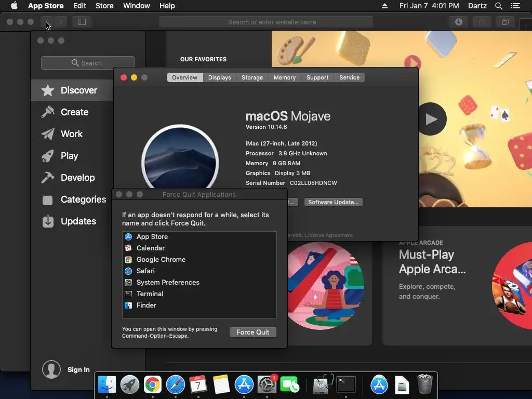Screen dimensions: 532x399
Task: Switch to the Displays tab
Action: coord(220,77)
